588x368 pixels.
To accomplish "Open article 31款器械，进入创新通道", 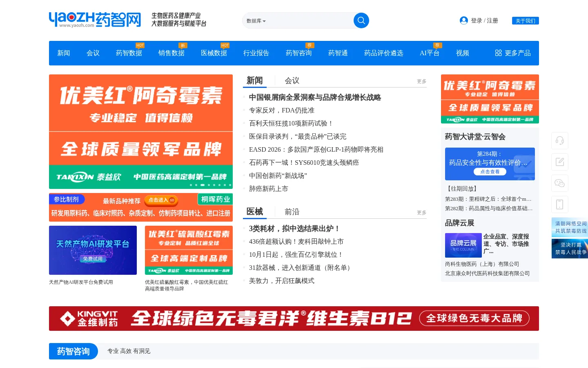I will tap(301, 268).
